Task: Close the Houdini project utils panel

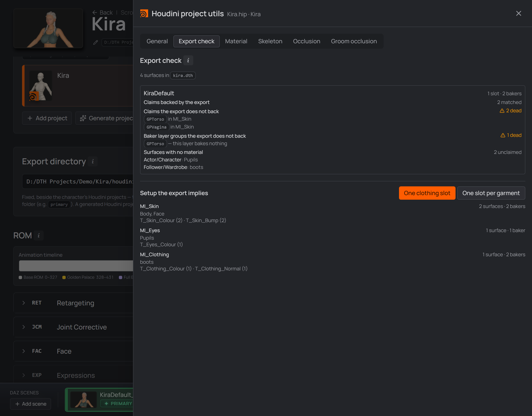Action: pyautogui.click(x=519, y=13)
